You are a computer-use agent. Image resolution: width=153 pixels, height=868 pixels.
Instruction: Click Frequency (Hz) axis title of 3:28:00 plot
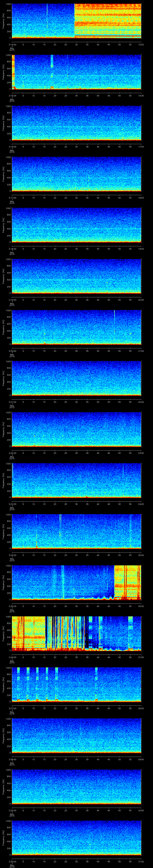(3, 736)
